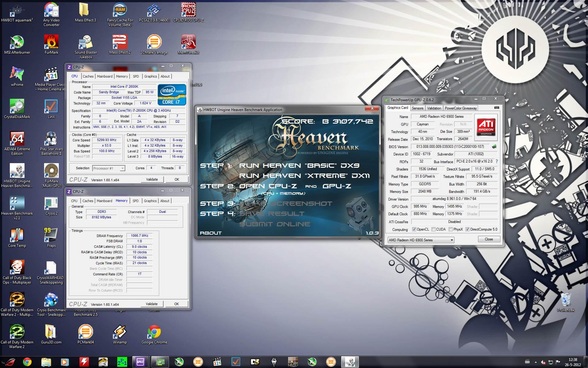Viewport: 588px width, 368px height.
Task: Open Google Chrome desktop shortcut
Action: coord(154,334)
